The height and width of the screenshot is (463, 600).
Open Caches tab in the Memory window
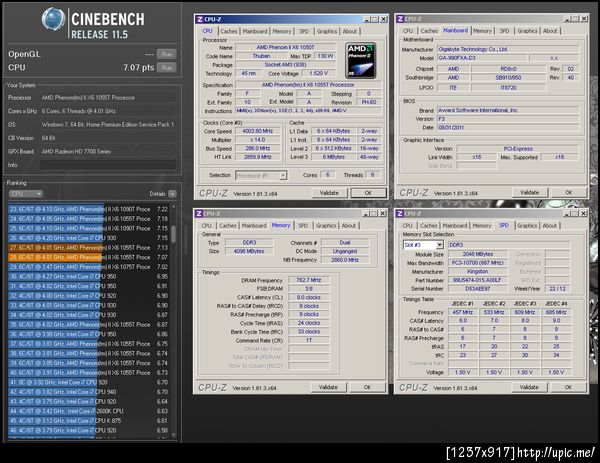point(228,226)
